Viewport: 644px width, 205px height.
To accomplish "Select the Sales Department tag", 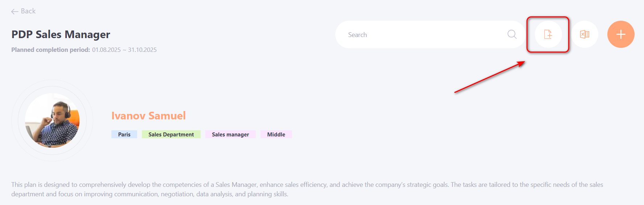I will [171, 135].
